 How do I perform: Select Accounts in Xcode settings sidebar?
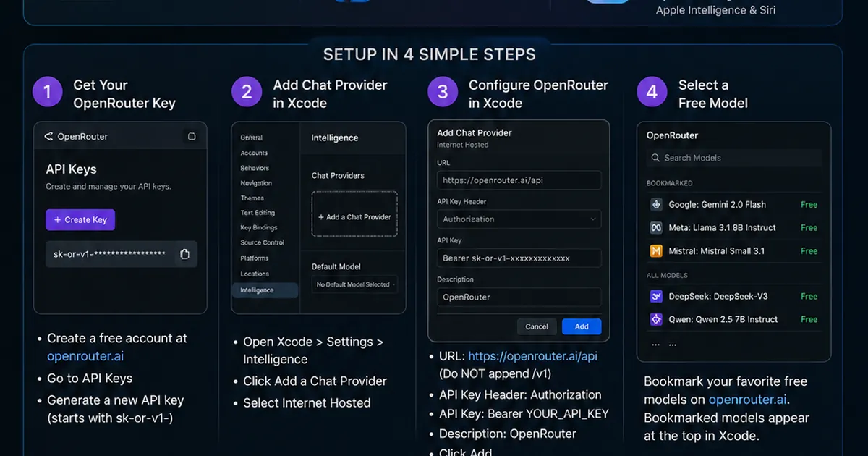coord(254,153)
